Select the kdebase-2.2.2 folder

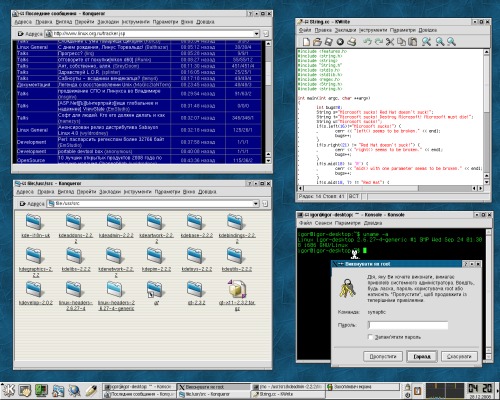coord(196,222)
